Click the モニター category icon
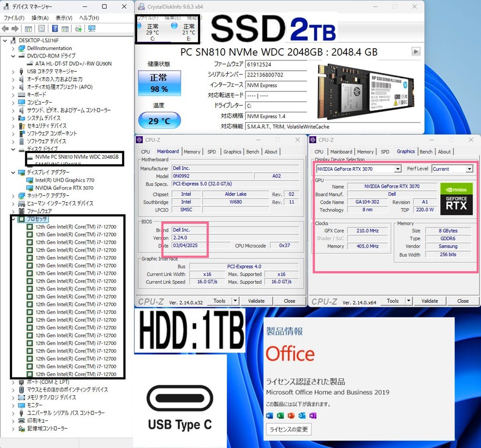 coord(22,405)
